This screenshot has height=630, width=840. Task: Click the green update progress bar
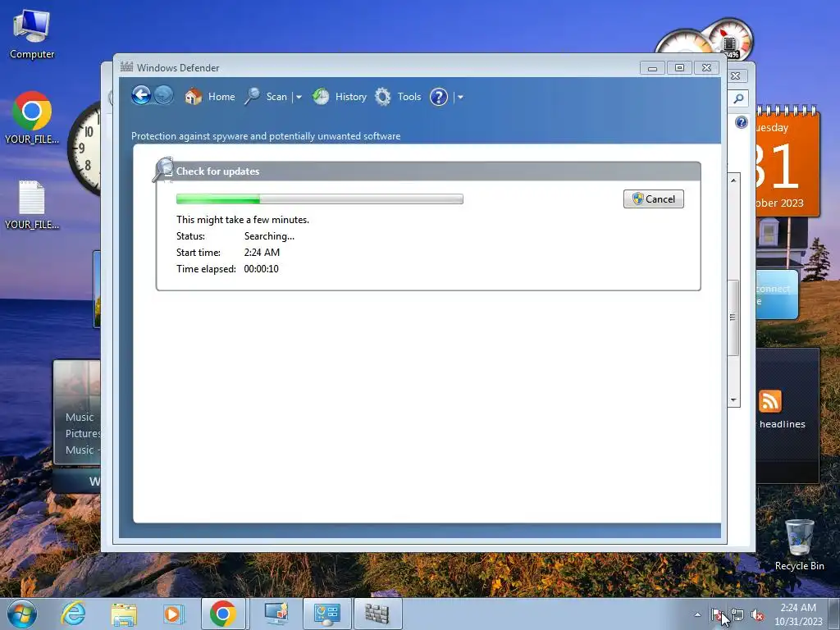[319, 199]
